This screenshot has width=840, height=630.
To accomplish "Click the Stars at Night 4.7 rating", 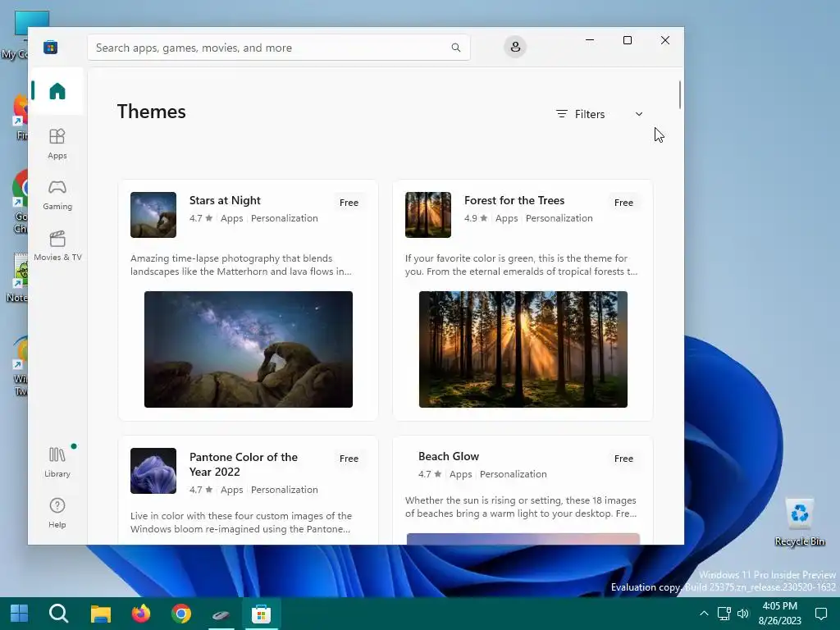I will pyautogui.click(x=201, y=218).
